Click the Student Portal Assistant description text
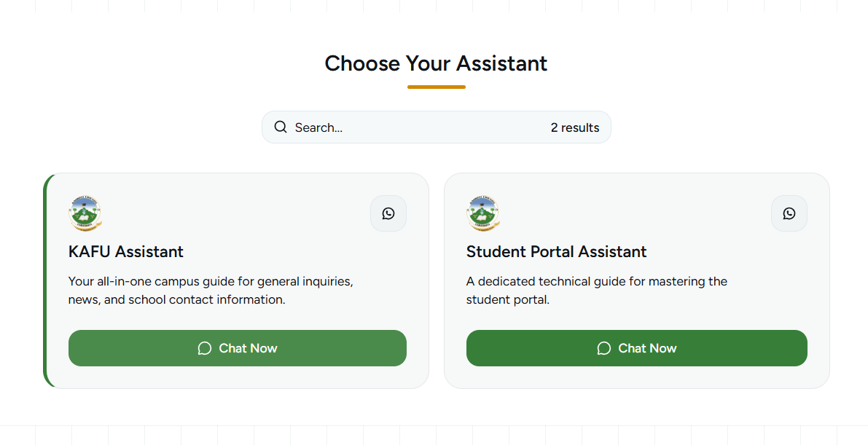Image resolution: width=868 pixels, height=445 pixels. (596, 290)
